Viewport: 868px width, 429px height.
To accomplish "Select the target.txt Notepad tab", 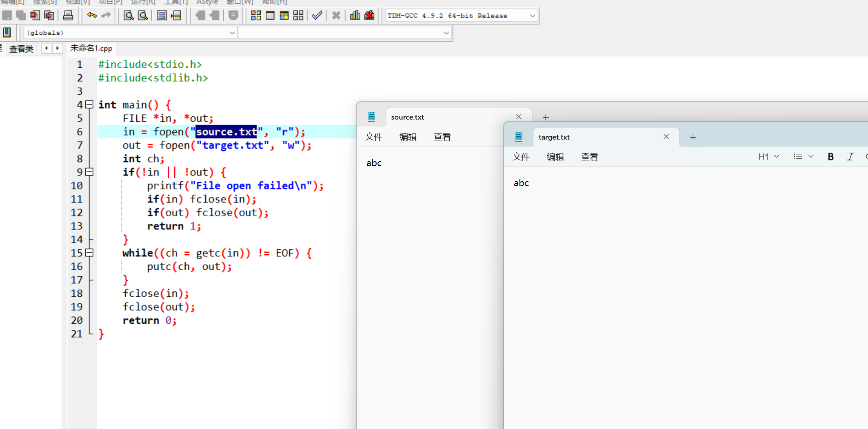I will point(606,137).
